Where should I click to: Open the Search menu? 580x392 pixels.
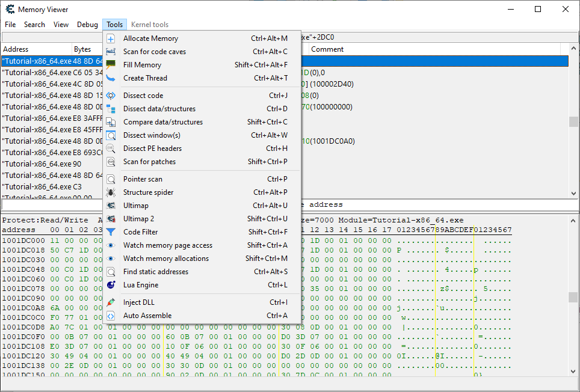click(34, 25)
